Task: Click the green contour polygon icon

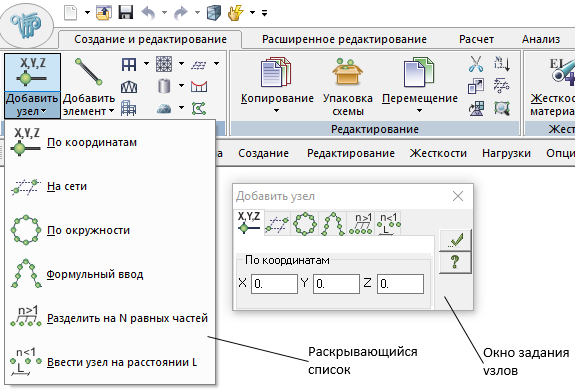Action: click(x=199, y=109)
